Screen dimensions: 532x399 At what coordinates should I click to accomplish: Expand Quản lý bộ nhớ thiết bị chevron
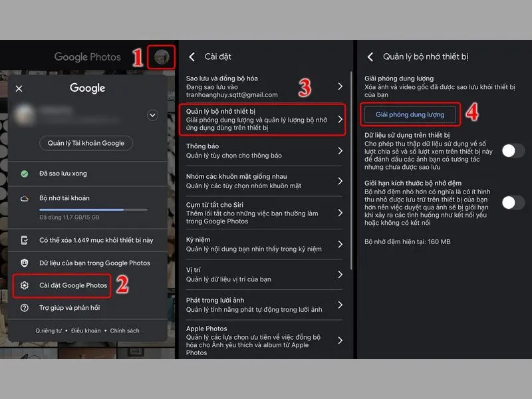click(340, 120)
